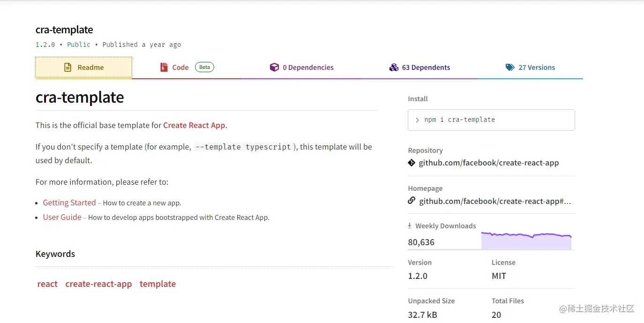Image resolution: width=644 pixels, height=323 pixels.
Task: Open the User Guide link
Action: [62, 217]
